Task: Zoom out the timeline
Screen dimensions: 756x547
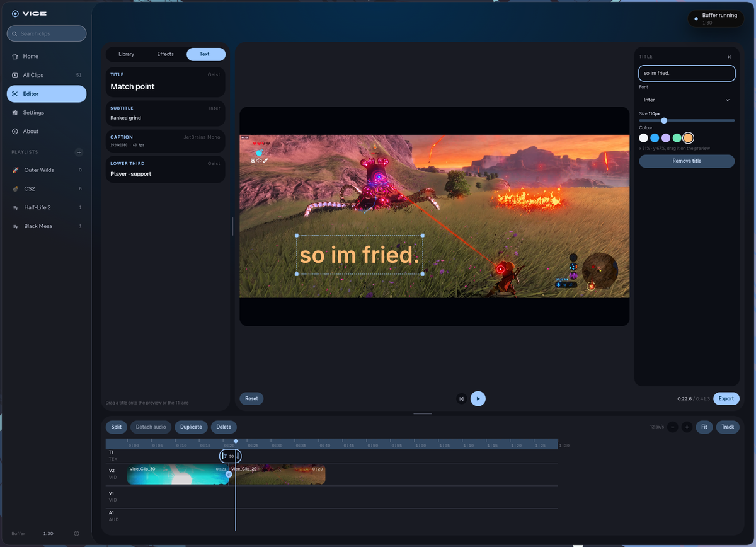Action: [x=673, y=427]
